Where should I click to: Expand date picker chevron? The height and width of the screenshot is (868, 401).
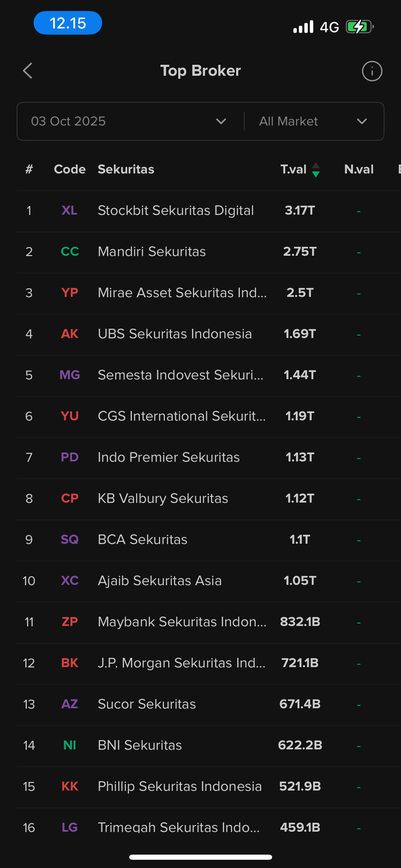pyautogui.click(x=221, y=121)
